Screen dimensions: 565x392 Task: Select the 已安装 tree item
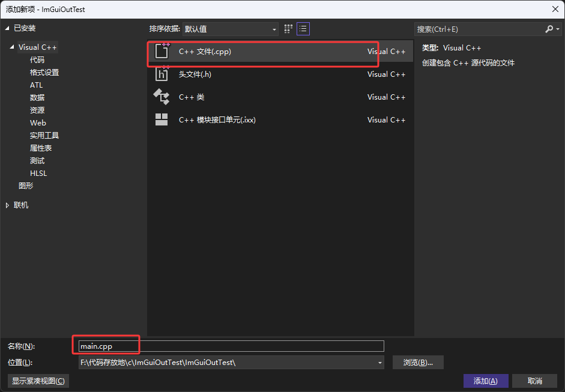[25, 28]
